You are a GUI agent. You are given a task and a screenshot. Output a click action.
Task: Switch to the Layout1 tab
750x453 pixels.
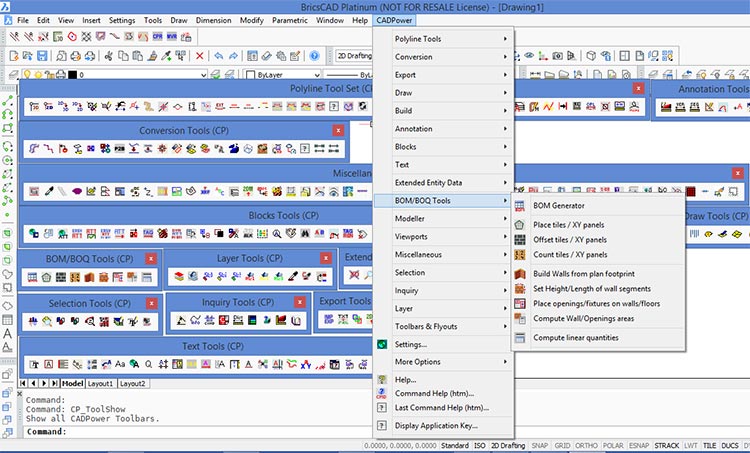click(100, 383)
